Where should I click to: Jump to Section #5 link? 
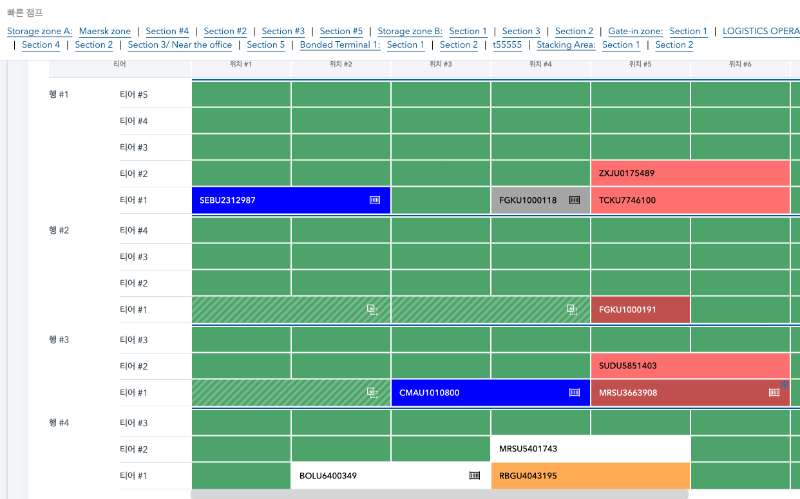pos(341,31)
